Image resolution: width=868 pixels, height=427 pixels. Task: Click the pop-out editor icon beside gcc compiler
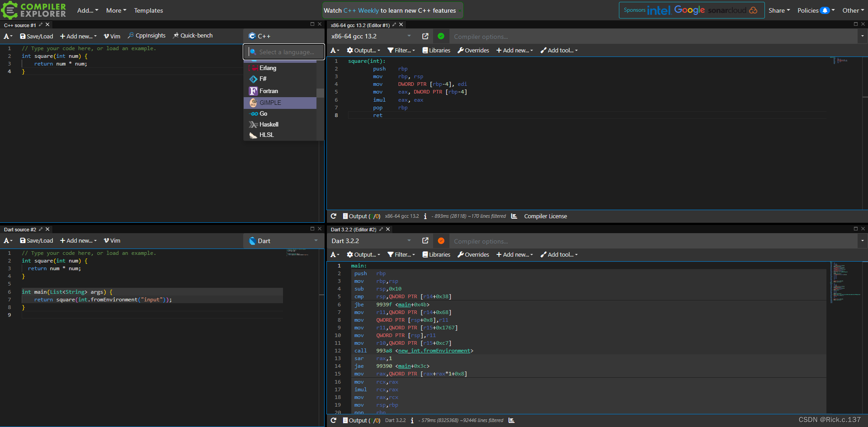click(425, 36)
